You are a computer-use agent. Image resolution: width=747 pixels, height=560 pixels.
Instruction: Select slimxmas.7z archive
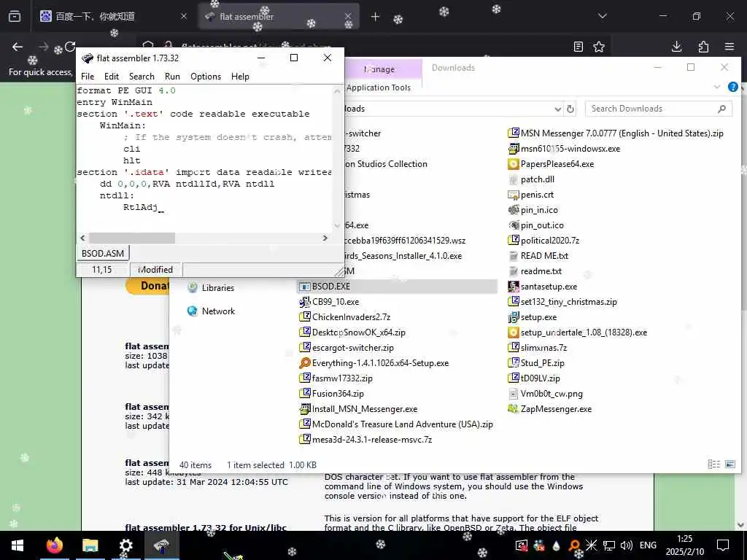coord(538,348)
